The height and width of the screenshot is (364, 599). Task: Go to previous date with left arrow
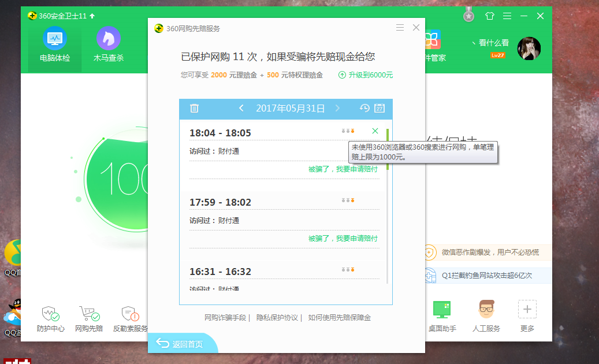pos(241,109)
